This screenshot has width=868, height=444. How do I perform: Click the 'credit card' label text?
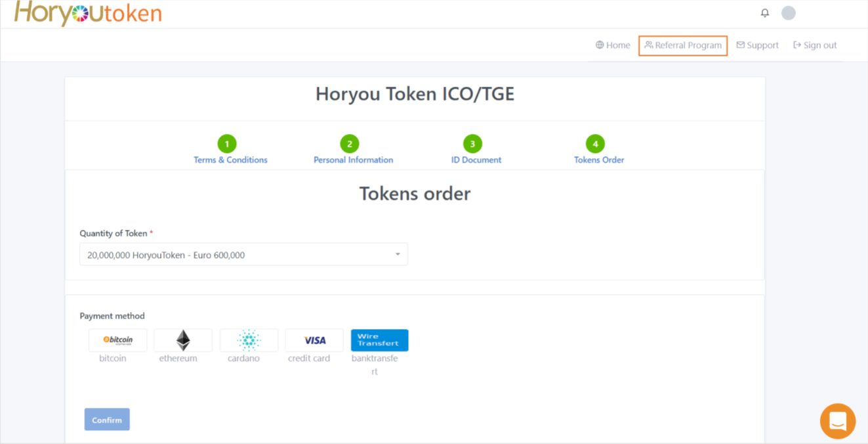point(309,359)
